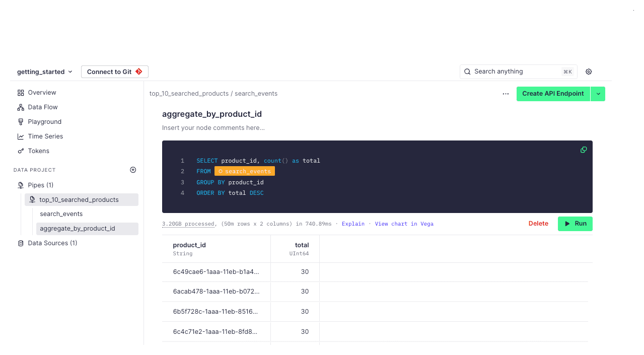Open the getting_started workspace dropdown

45,72
